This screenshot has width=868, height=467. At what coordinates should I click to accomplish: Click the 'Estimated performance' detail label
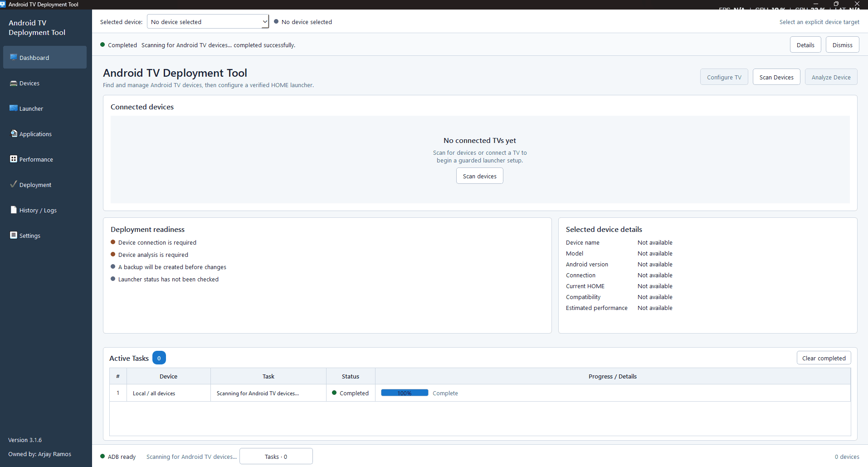[x=596, y=308]
